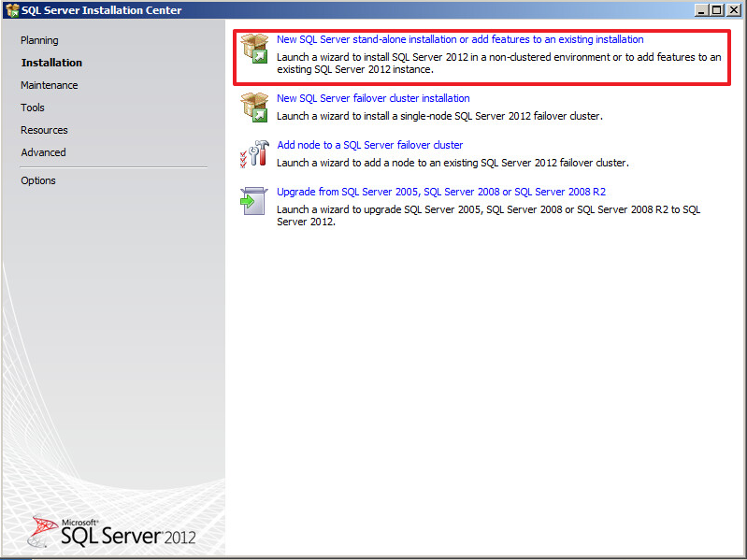Click the Add node tools icon
This screenshot has width=747, height=560.
(x=254, y=154)
